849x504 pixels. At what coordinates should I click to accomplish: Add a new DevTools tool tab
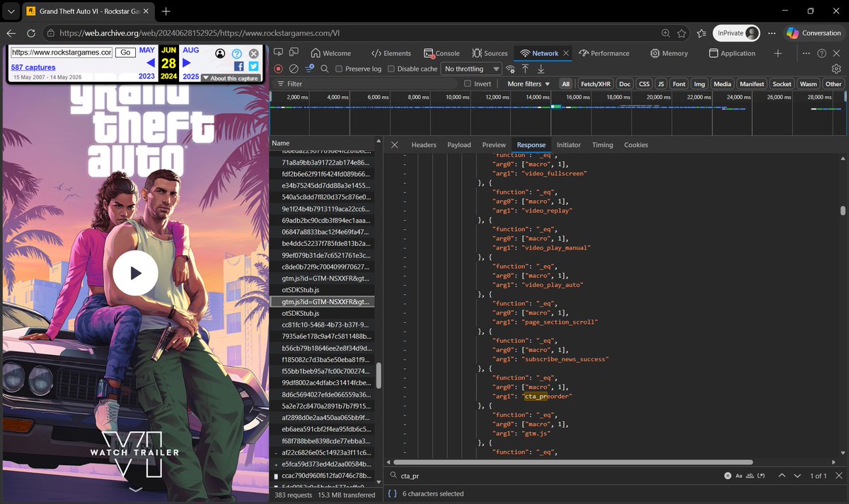778,53
